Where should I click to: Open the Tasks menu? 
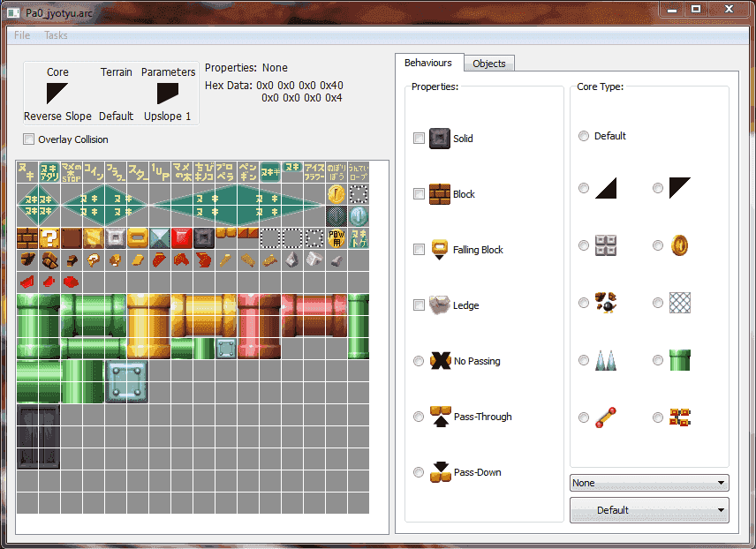coord(56,35)
